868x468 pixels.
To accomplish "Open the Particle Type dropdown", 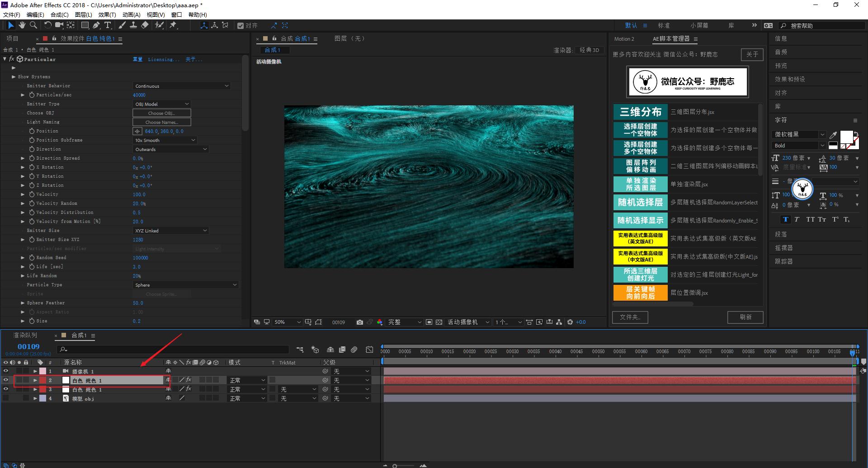I will pos(185,285).
